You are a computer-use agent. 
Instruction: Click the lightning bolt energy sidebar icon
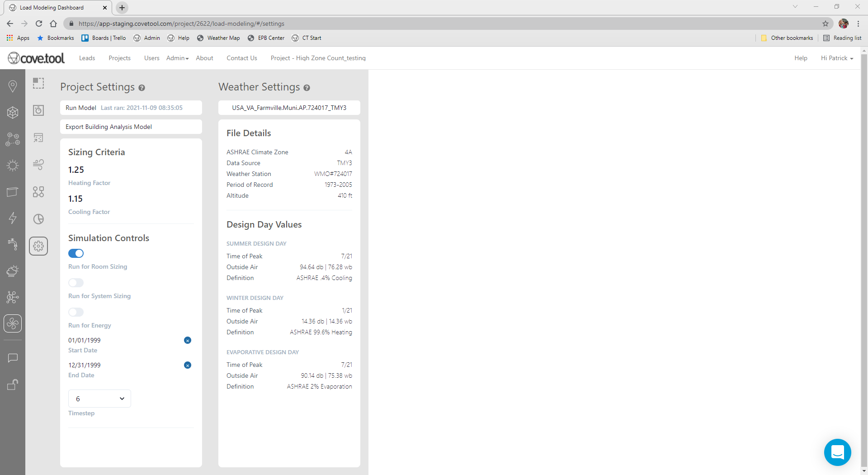(13, 218)
